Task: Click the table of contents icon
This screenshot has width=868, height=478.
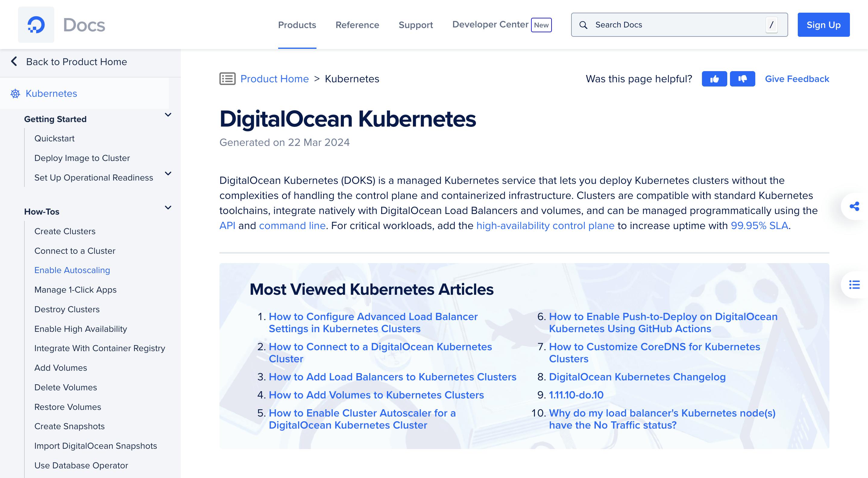Action: point(855,283)
